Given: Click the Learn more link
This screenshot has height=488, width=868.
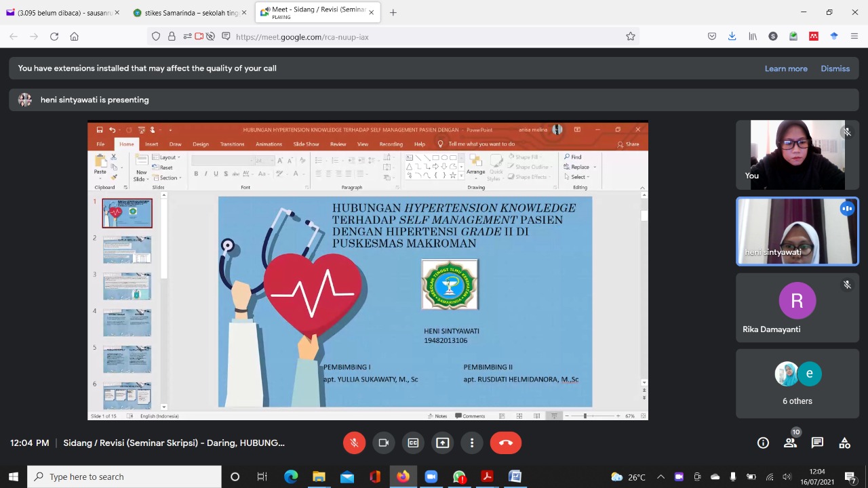Looking at the screenshot, I should click(786, 68).
